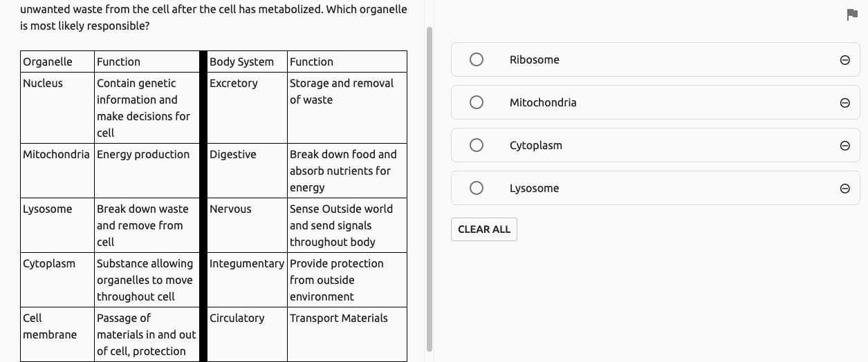868x362 pixels.
Task: Click the Excretory body system cell
Action: click(234, 83)
